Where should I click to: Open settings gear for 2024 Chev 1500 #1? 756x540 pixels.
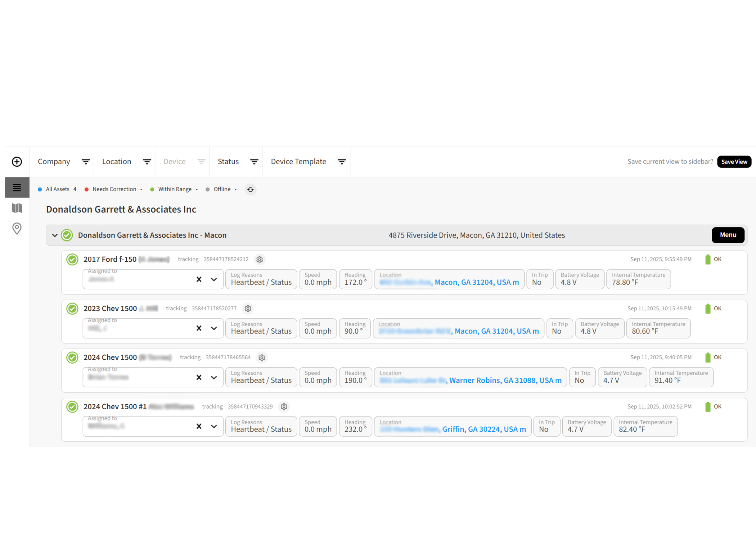pos(284,407)
